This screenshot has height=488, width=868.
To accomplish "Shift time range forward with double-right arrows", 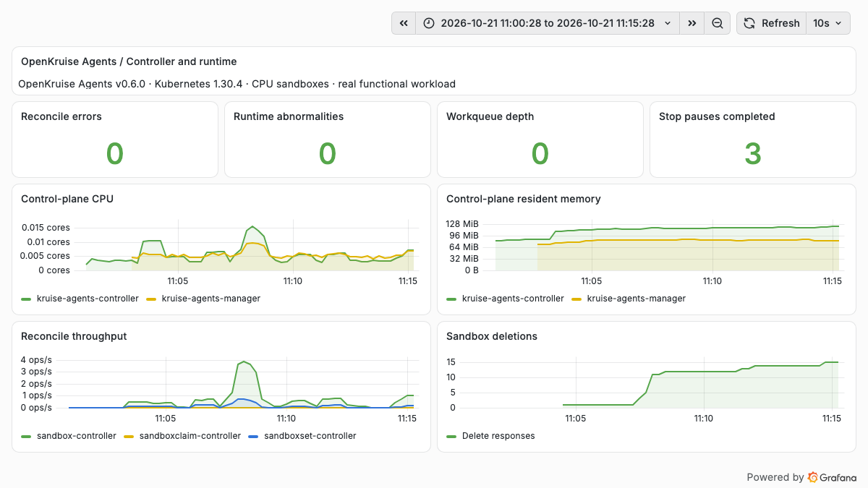I will tap(692, 23).
